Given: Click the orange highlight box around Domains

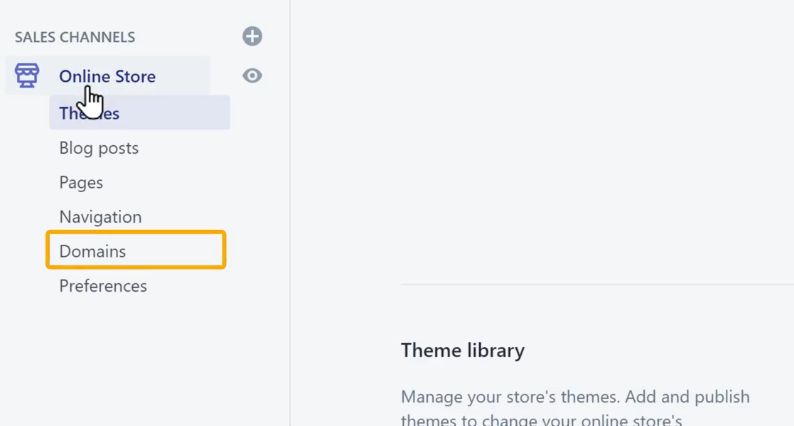Looking at the screenshot, I should point(136,250).
